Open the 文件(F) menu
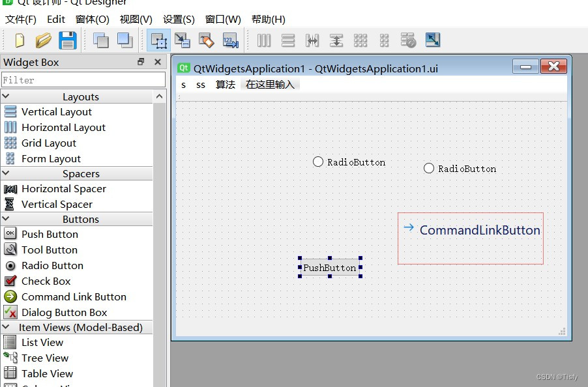 21,19
